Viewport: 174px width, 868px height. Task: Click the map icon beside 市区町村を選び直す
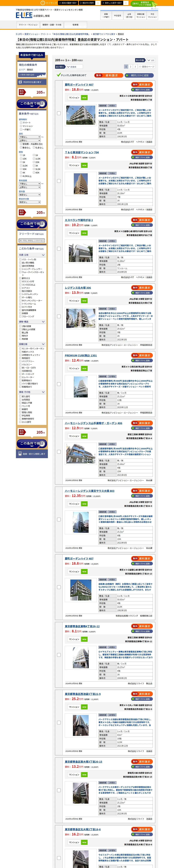pyautogui.click(x=20, y=82)
